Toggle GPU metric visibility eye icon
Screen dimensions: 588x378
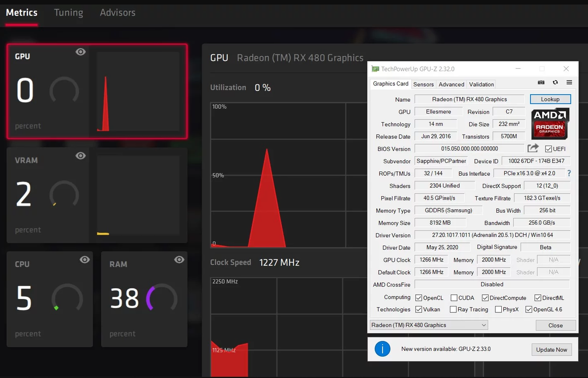(x=81, y=52)
